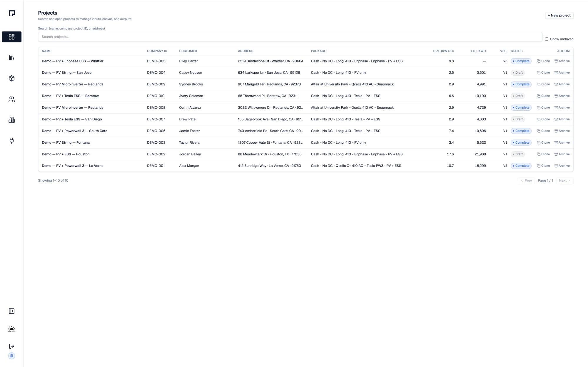Click the app logo at top of sidebar
This screenshot has height=367, width=588.
pos(12,13)
